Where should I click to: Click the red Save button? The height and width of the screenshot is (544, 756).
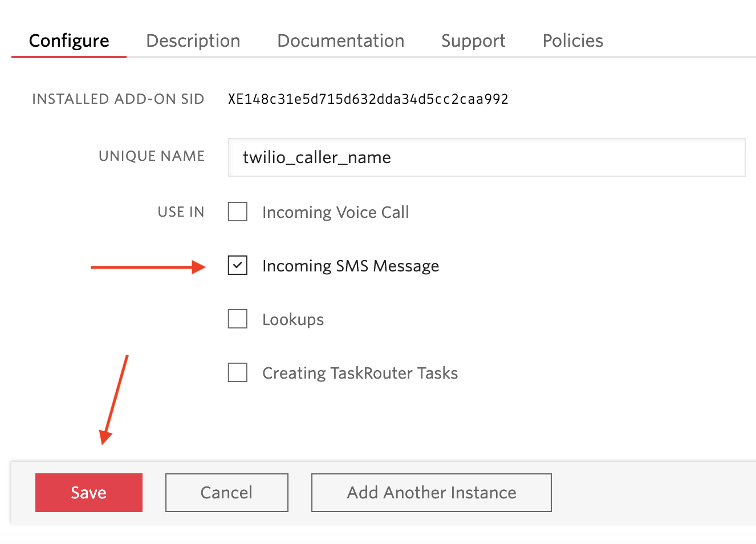click(x=88, y=492)
